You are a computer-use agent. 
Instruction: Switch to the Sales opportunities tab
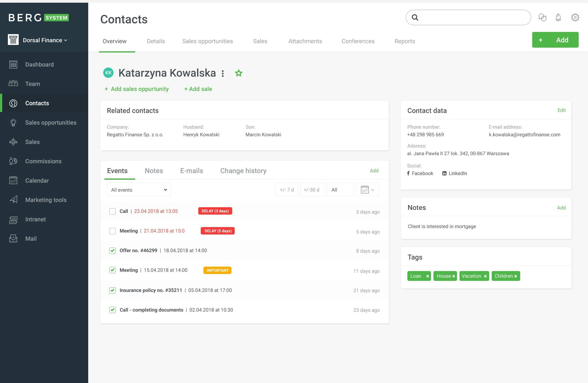pyautogui.click(x=207, y=41)
